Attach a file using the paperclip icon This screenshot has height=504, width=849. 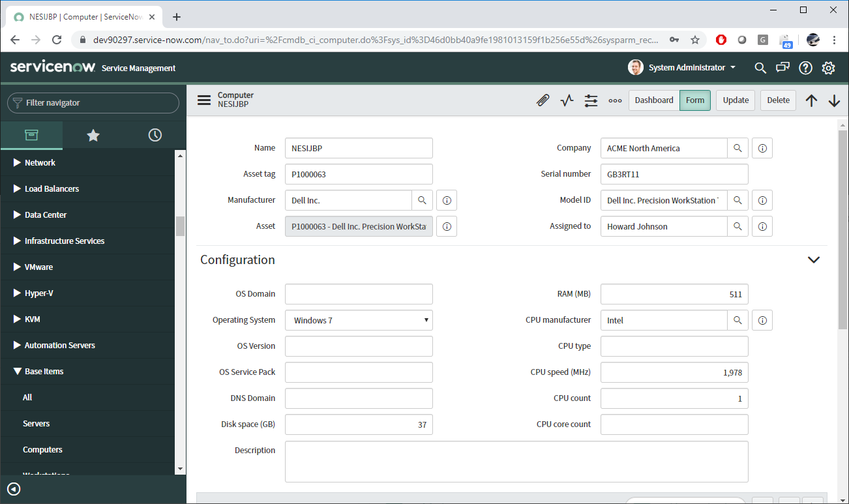543,100
